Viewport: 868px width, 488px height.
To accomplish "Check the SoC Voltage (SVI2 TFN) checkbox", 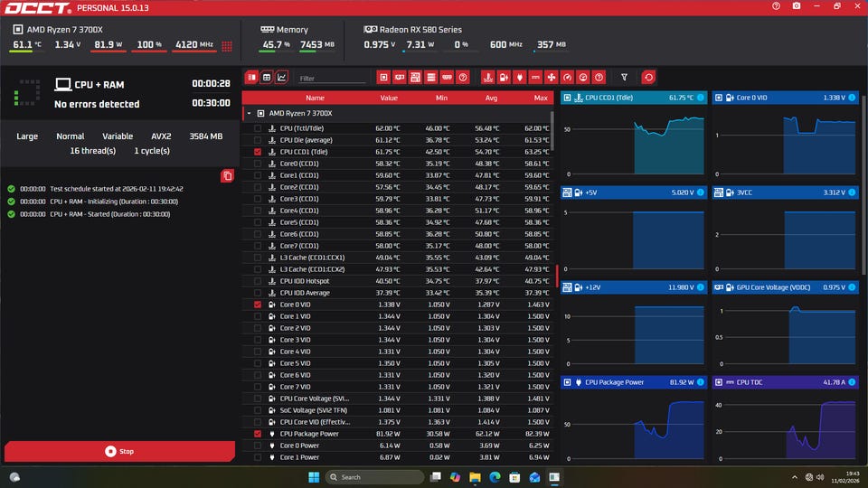I will (258, 410).
